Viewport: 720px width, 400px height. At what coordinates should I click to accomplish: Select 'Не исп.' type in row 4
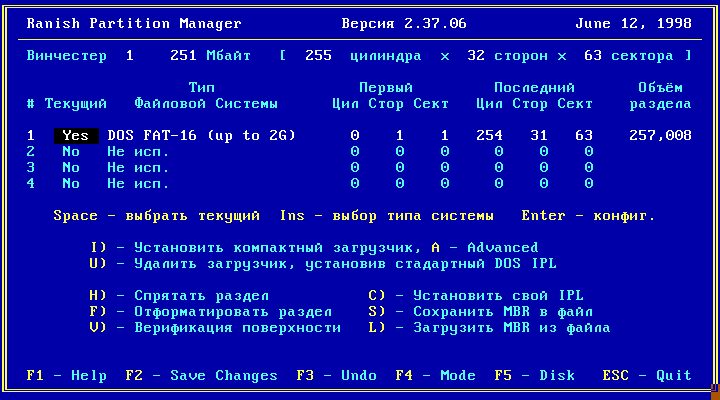click(x=138, y=184)
